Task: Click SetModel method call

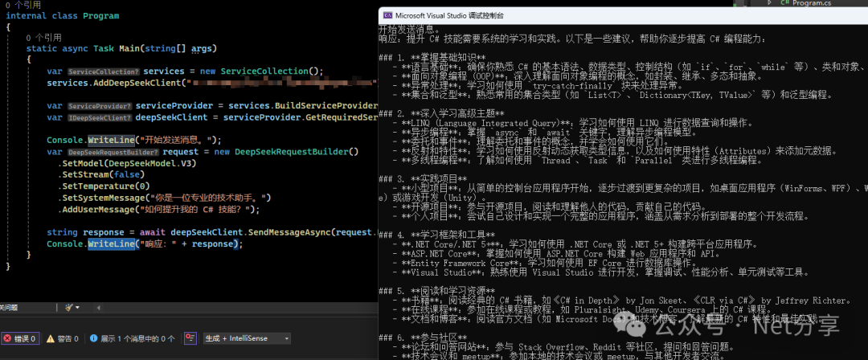Action: [83, 163]
